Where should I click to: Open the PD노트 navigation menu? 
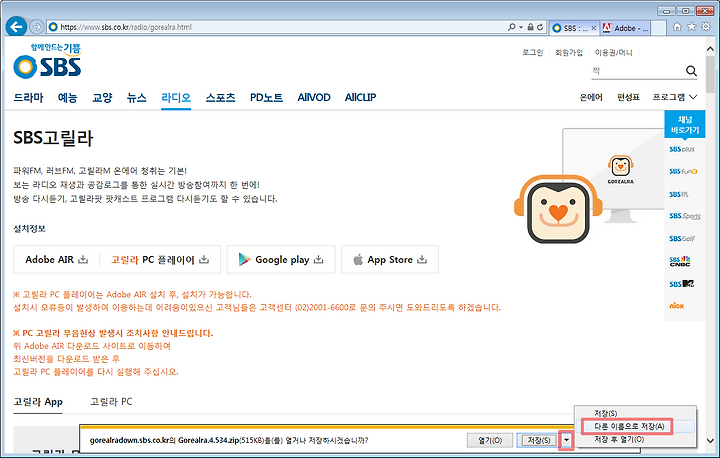[266, 97]
